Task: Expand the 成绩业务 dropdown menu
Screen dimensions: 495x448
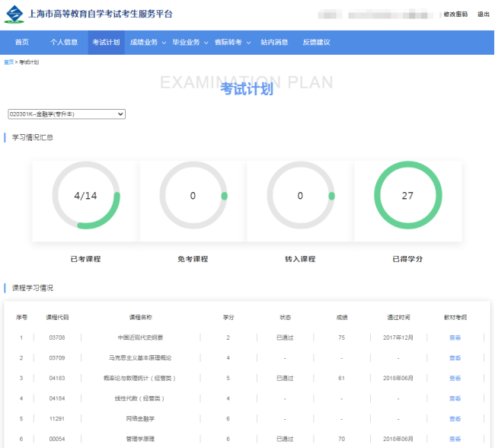Action: (x=146, y=43)
